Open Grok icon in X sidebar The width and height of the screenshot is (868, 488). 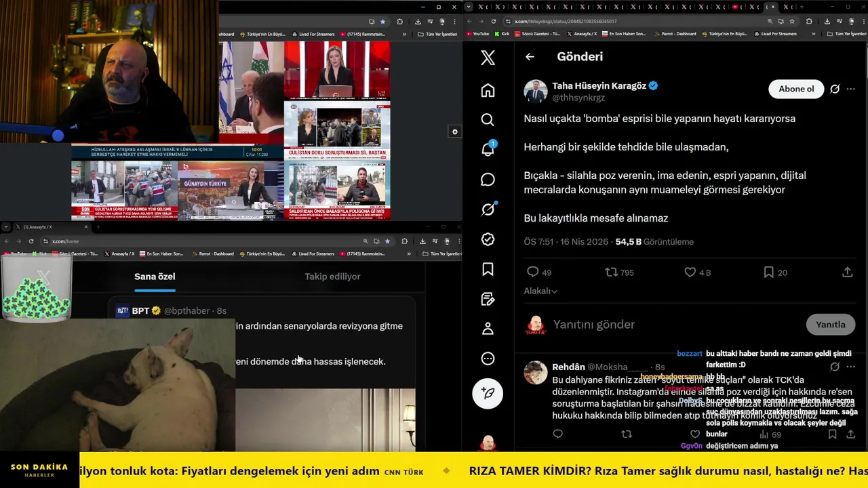tap(488, 209)
